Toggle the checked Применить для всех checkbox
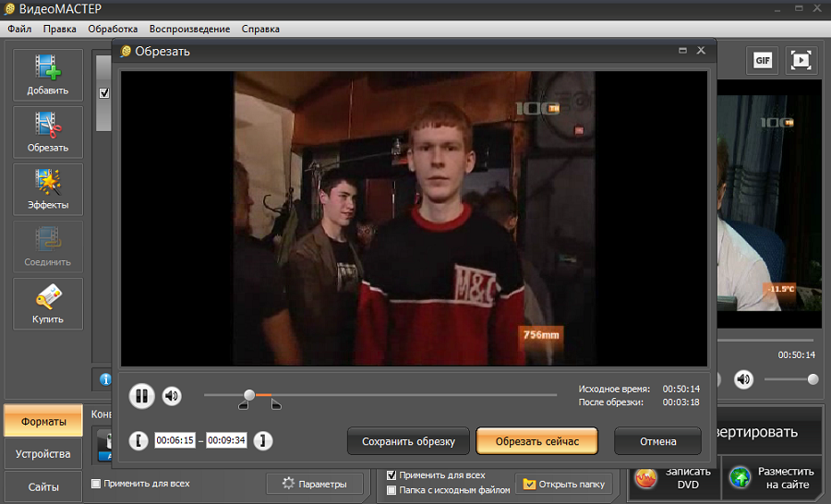 pos(391,474)
